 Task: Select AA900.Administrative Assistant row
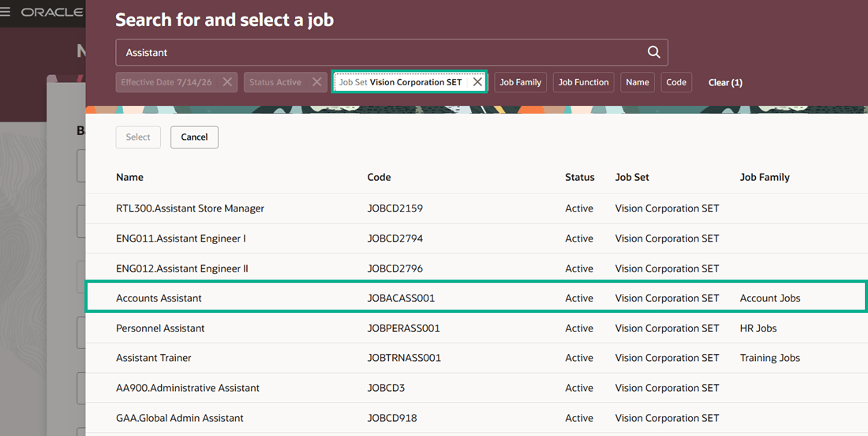477,388
